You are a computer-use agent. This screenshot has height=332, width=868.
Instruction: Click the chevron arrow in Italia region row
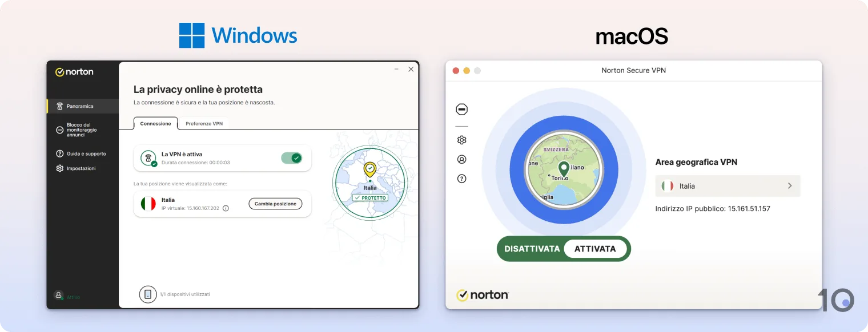coord(790,186)
